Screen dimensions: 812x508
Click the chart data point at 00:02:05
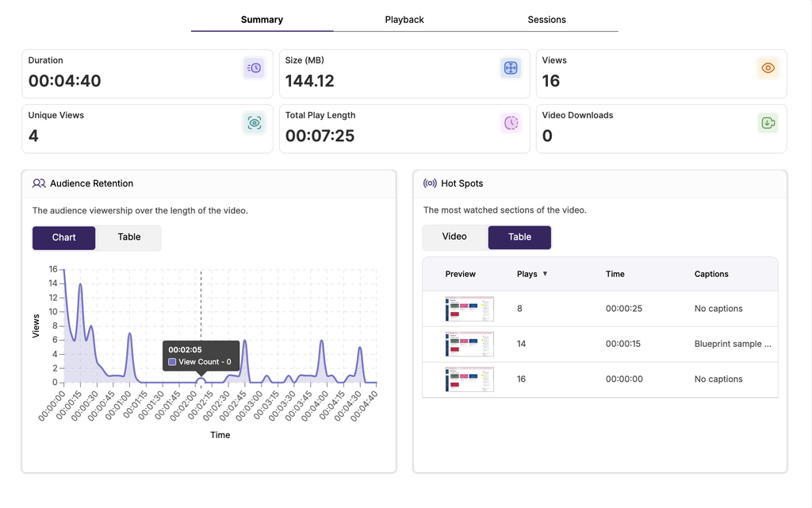point(201,382)
